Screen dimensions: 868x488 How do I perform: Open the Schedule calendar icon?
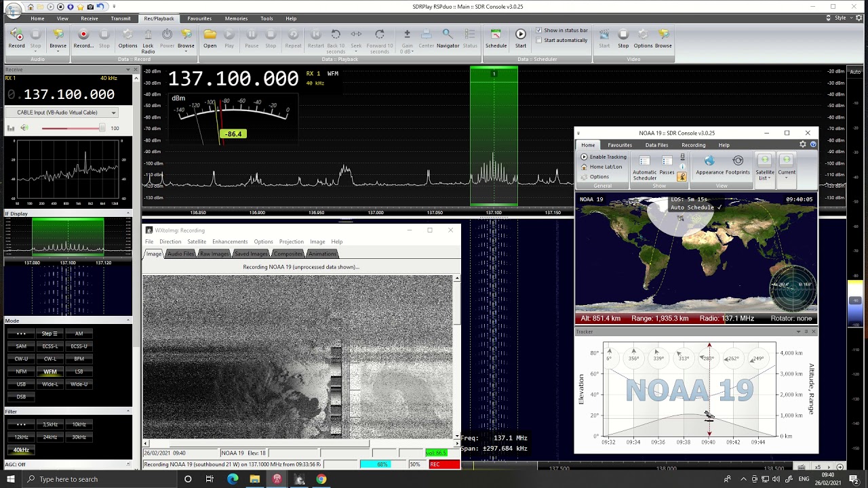496,38
